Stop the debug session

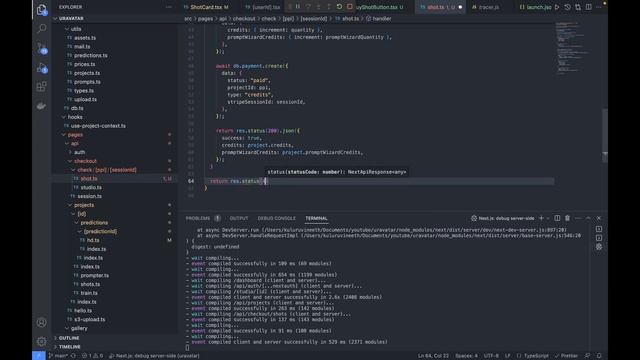pos(350,7)
